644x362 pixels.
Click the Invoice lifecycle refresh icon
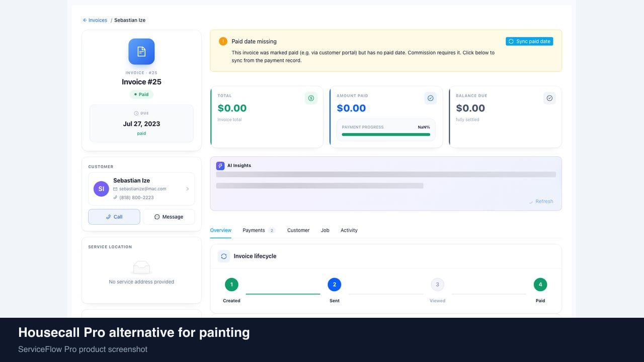click(x=224, y=256)
